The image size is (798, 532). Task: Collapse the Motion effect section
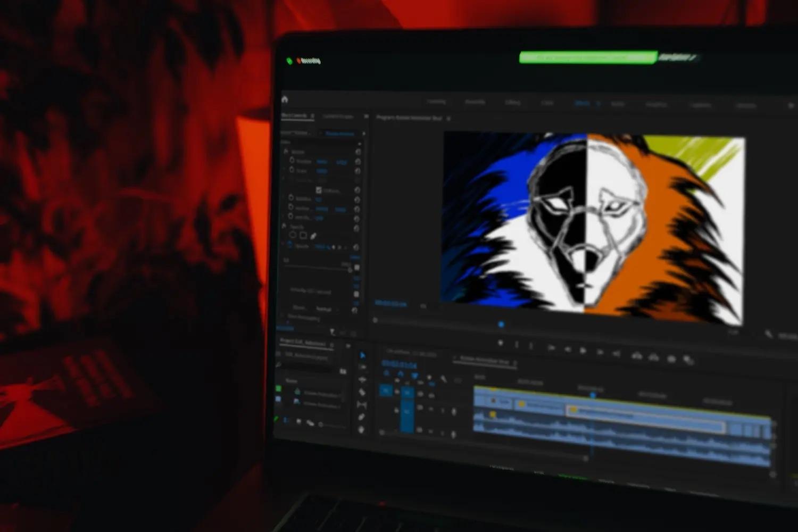pyautogui.click(x=285, y=152)
